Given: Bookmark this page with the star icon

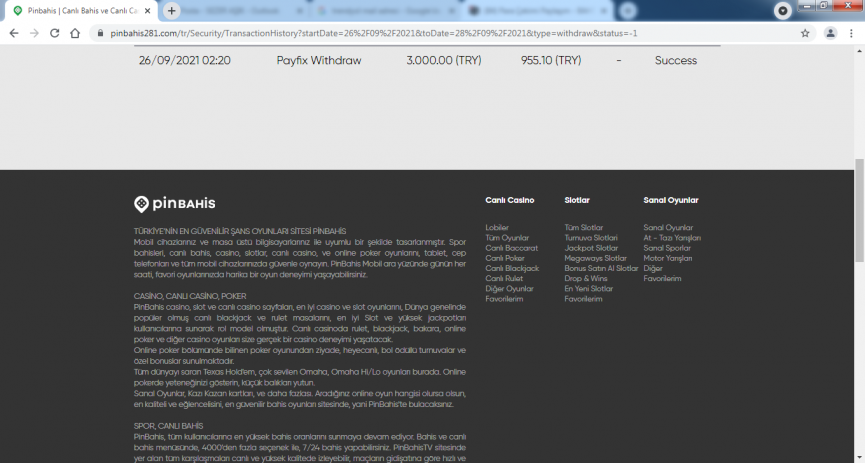Looking at the screenshot, I should (x=805, y=33).
